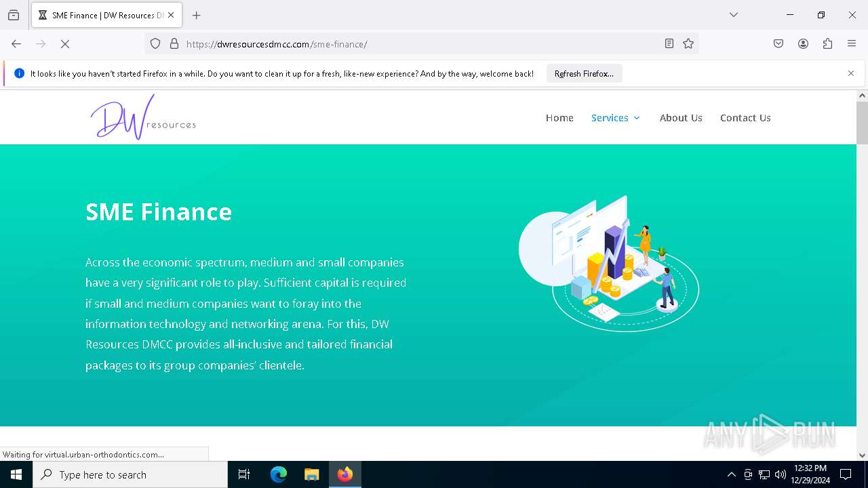Go back with the back arrow
Screen dimensions: 868x488
coord(16,44)
